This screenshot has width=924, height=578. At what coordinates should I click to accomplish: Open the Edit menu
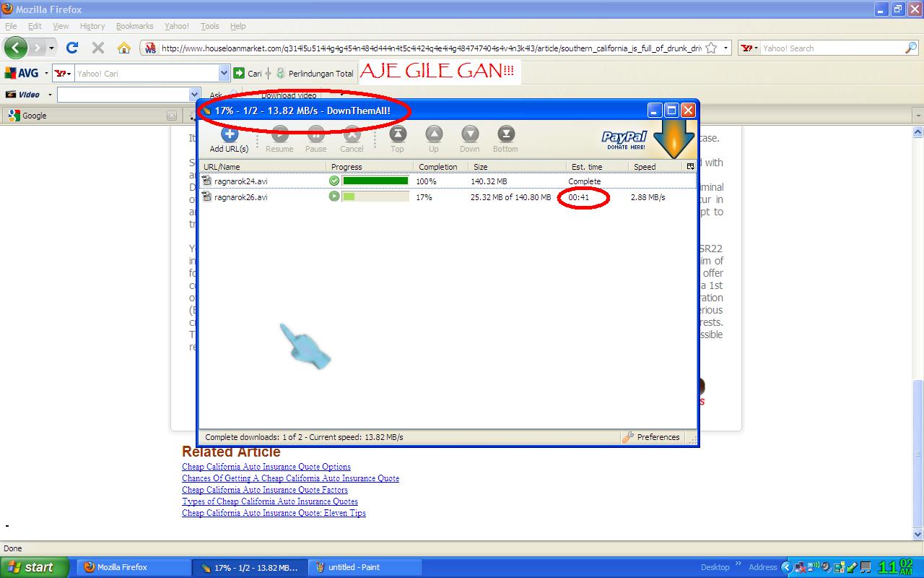35,26
